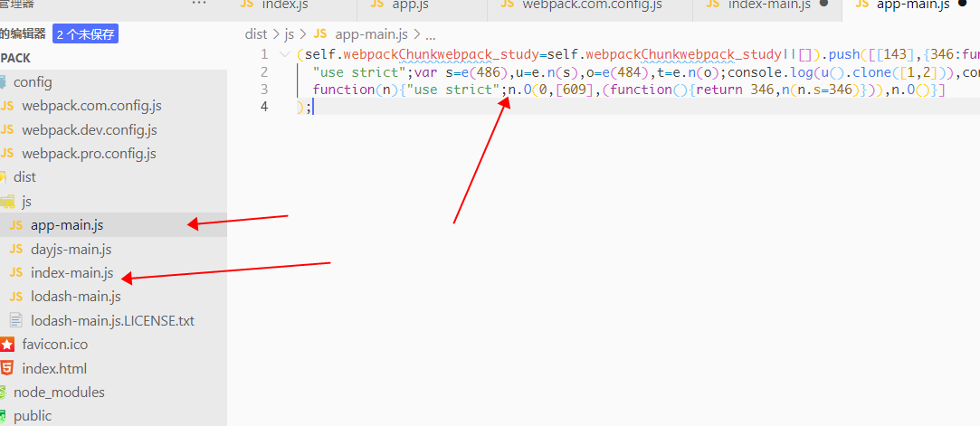Click the 2 unsaved files badge
Image resolution: width=980 pixels, height=426 pixels.
[x=86, y=34]
